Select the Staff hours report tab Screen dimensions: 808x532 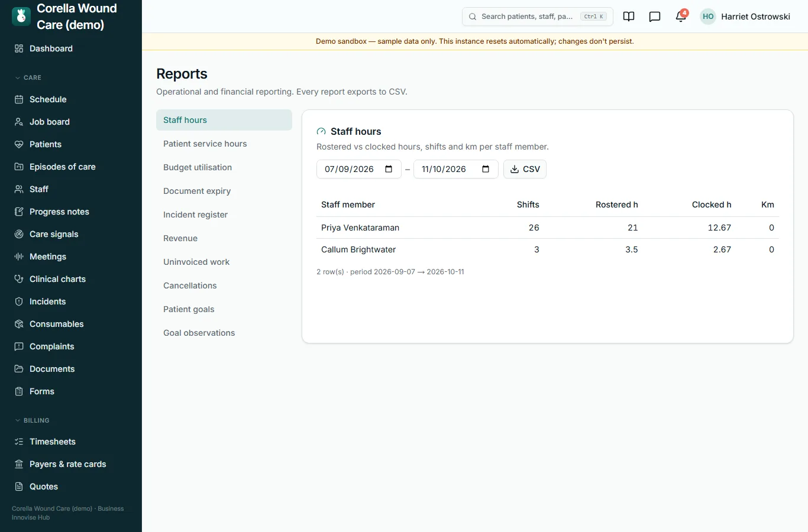click(x=224, y=120)
